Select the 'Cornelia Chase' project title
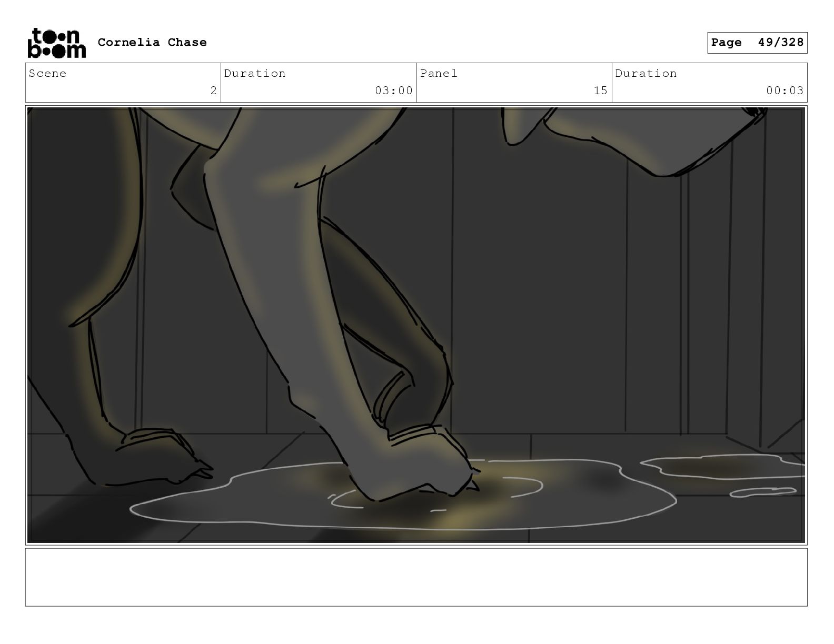834x644 pixels. click(x=152, y=42)
